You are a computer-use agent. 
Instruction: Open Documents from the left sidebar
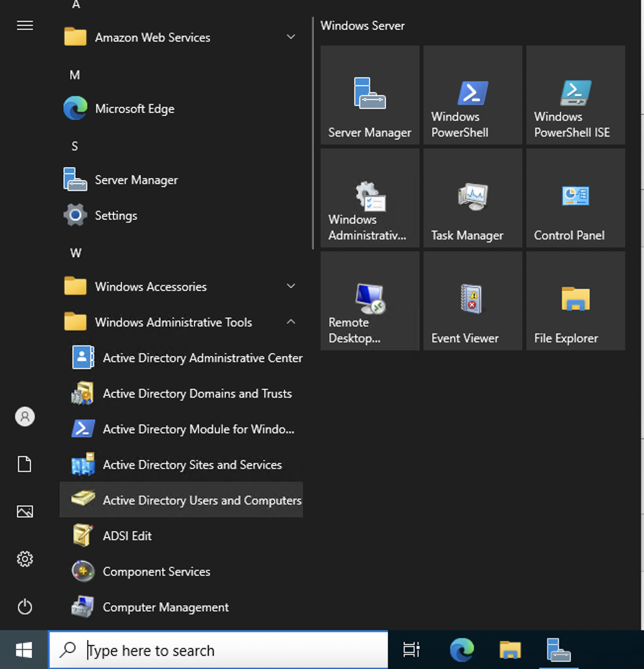pyautogui.click(x=25, y=464)
